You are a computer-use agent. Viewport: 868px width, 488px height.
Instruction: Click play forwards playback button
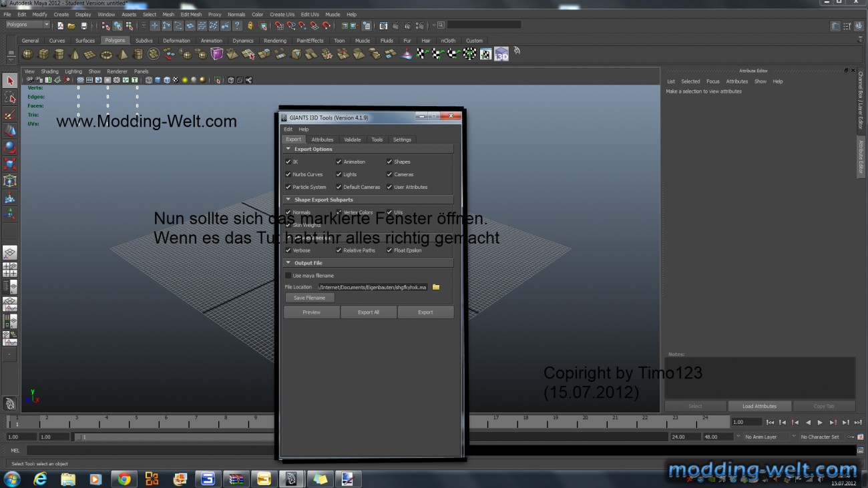[x=820, y=423]
